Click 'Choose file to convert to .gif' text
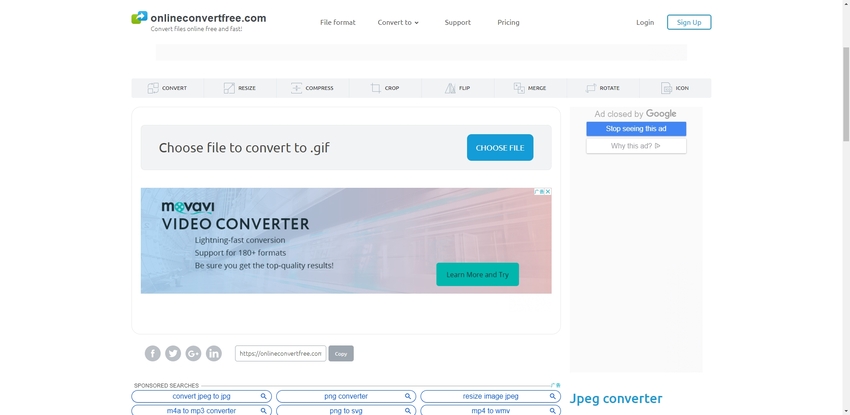The image size is (850, 415). [244, 148]
